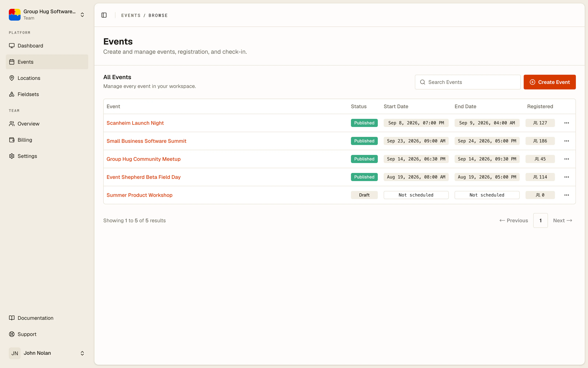Screen dimensions: 588x368
Task: Open Billing page
Action: pyautogui.click(x=47, y=140)
